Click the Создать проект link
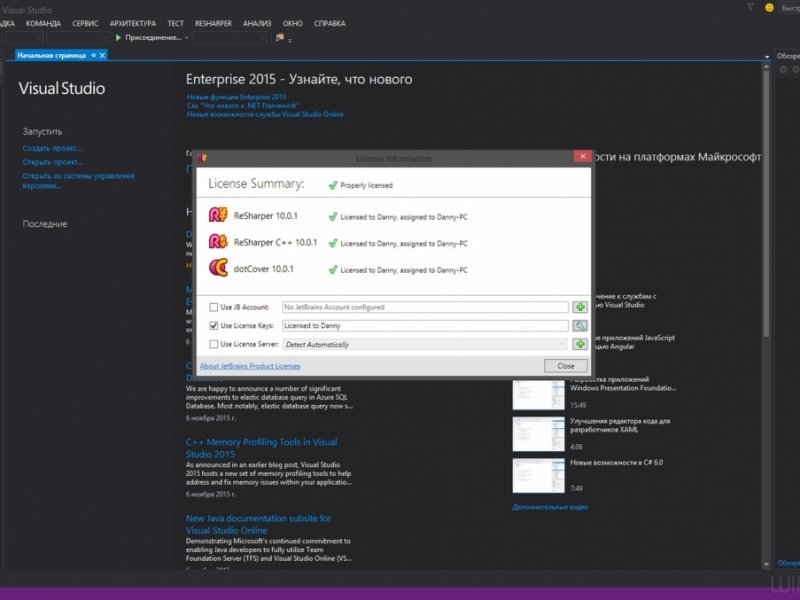 point(52,148)
